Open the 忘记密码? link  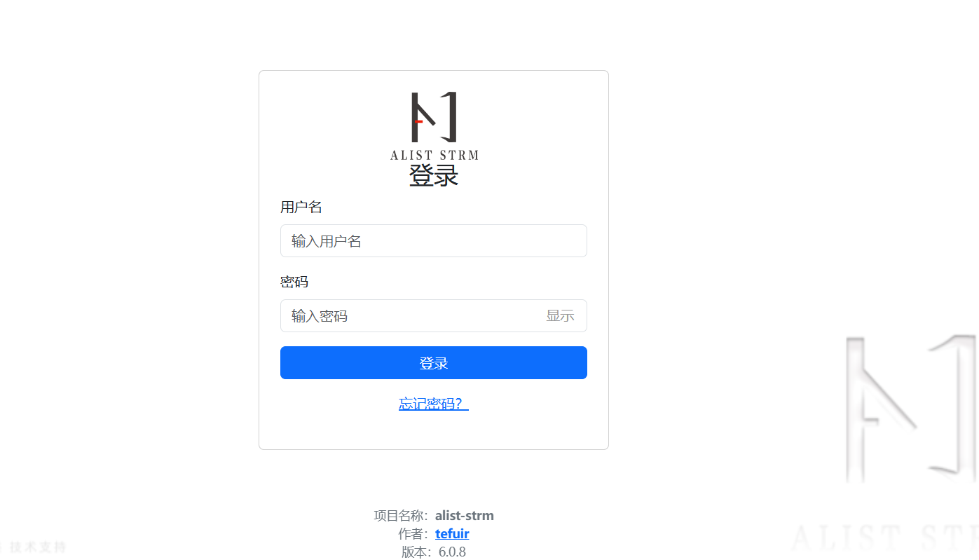click(x=434, y=404)
